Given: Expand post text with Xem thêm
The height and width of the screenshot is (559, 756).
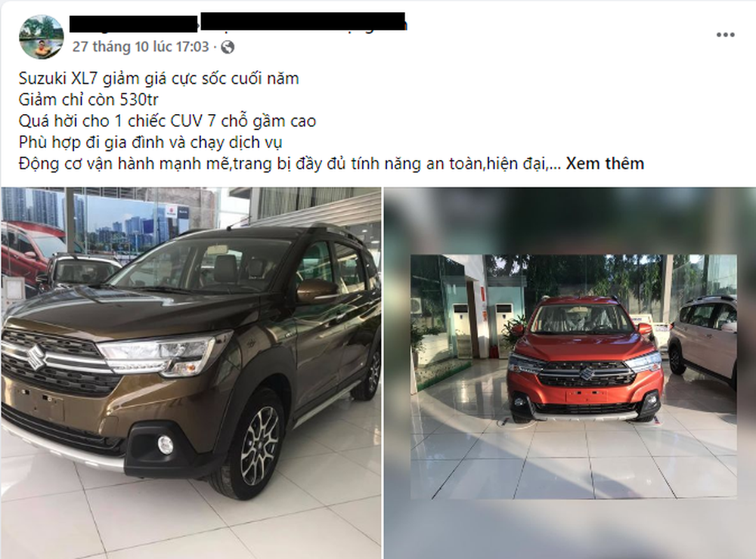Looking at the screenshot, I should (605, 163).
